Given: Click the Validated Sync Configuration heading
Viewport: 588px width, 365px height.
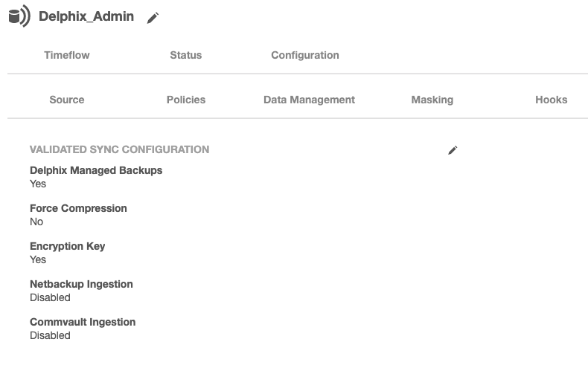Looking at the screenshot, I should tap(119, 149).
